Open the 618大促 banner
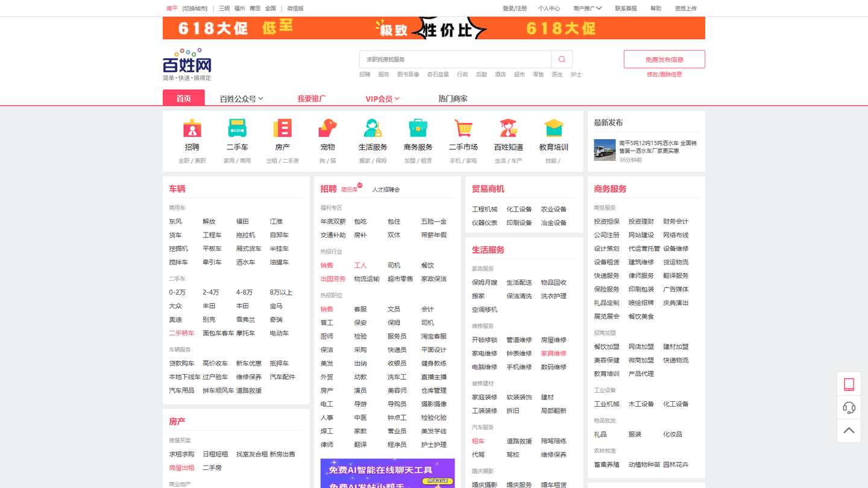Image resolution: width=868 pixels, height=488 pixels. click(x=434, y=28)
